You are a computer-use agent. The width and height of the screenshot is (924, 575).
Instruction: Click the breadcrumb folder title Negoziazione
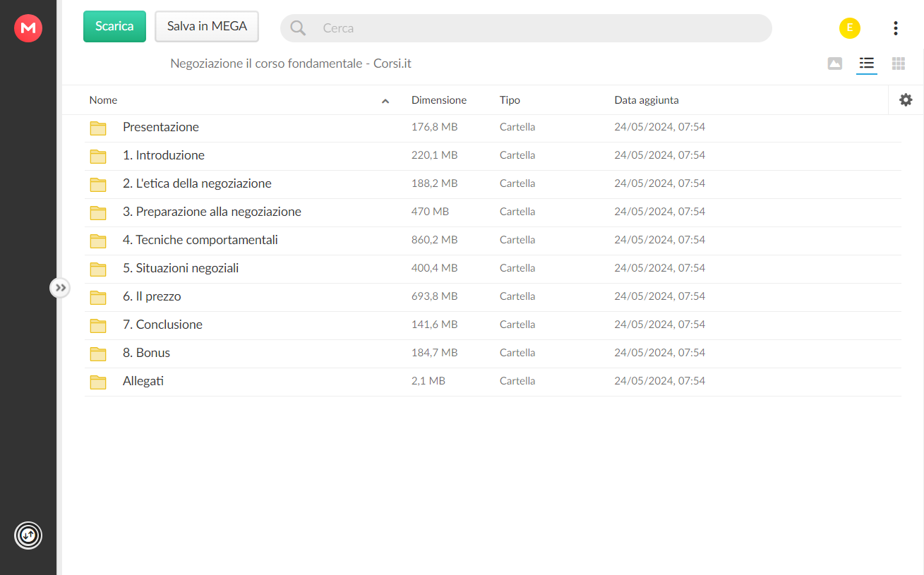click(x=291, y=63)
